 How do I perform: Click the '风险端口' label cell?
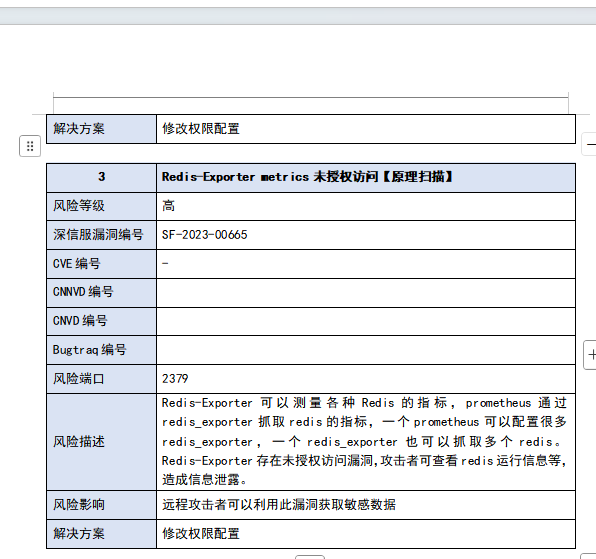coord(101,379)
